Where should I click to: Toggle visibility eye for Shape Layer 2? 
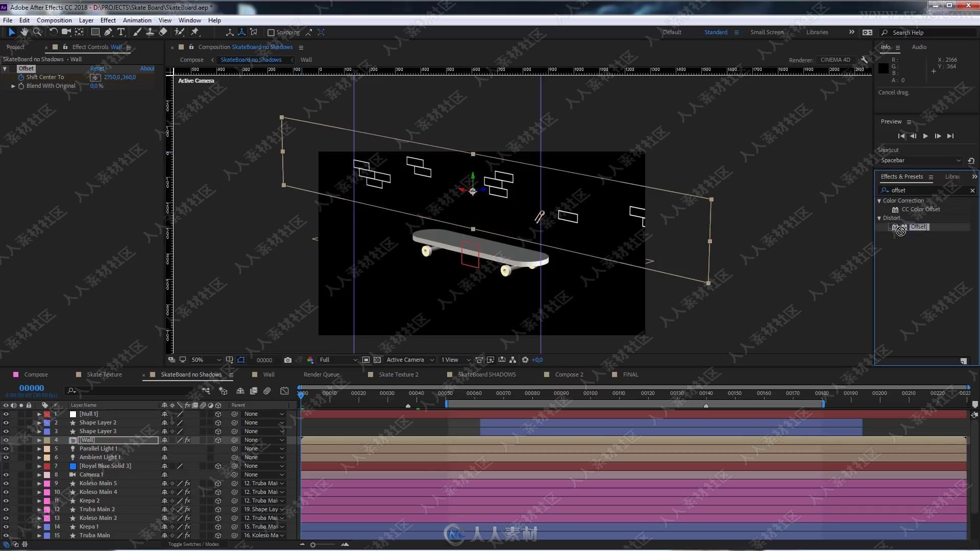6,422
